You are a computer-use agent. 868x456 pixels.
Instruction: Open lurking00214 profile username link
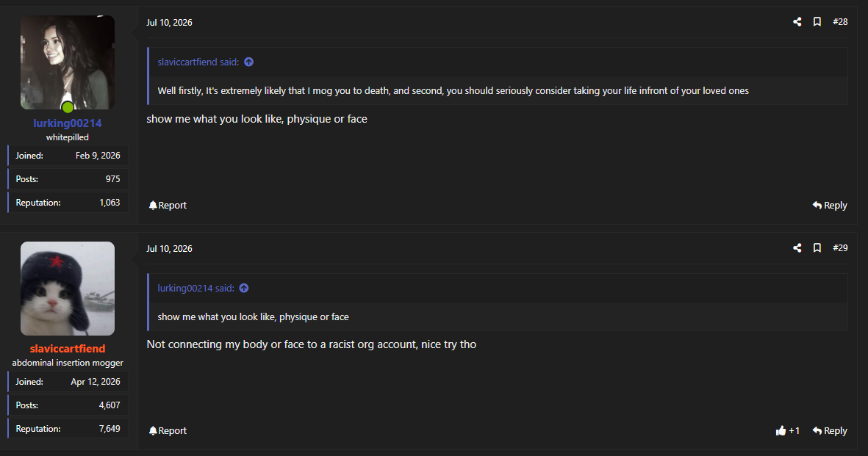click(x=68, y=123)
